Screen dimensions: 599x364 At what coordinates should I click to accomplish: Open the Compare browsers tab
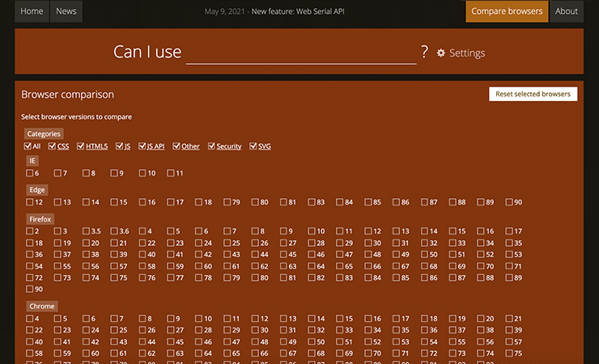click(507, 11)
